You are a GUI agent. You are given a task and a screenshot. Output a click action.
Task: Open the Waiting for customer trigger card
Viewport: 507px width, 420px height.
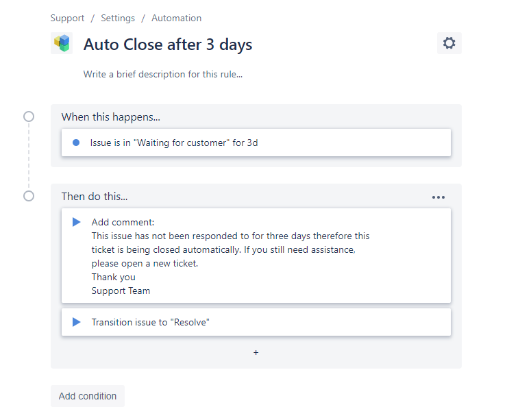tap(256, 143)
